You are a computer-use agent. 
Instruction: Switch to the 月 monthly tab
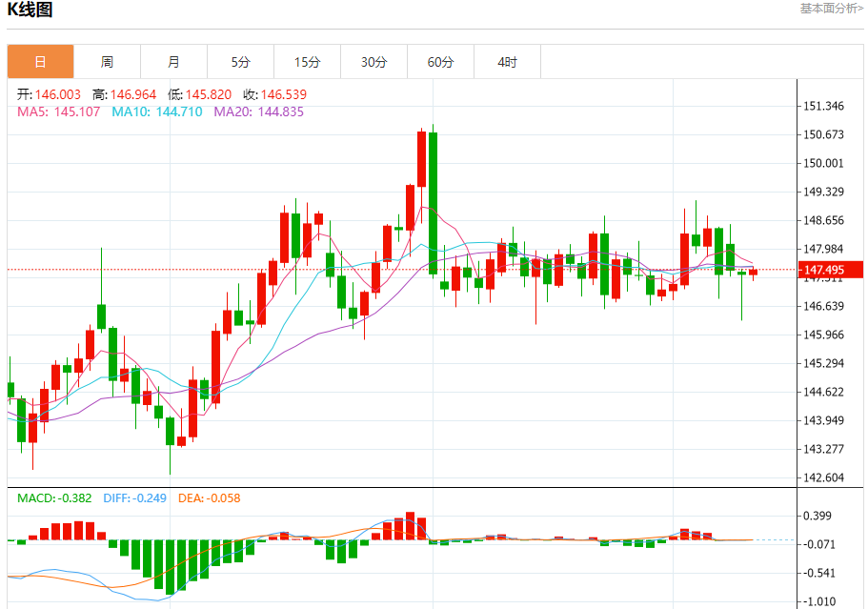tap(173, 61)
